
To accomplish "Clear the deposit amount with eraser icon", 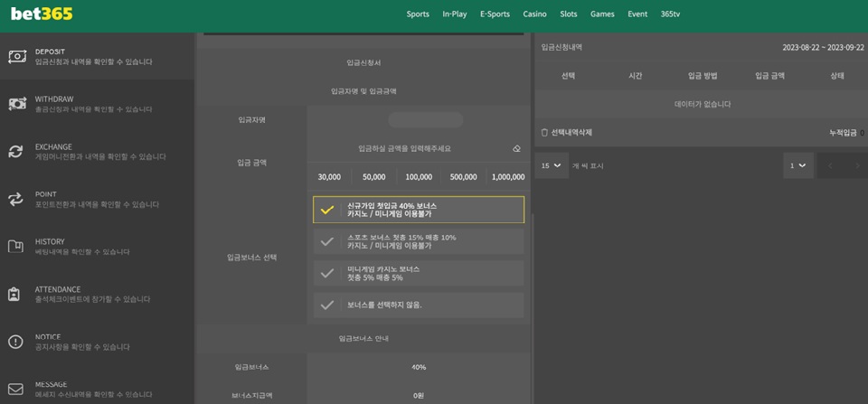I will [516, 149].
